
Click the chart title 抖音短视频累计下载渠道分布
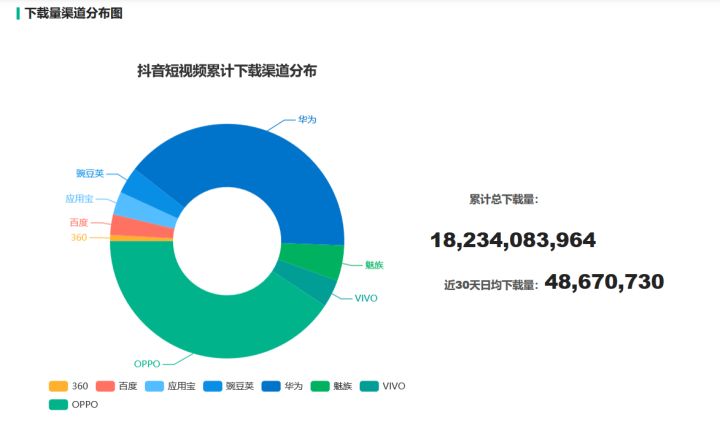pos(227,71)
